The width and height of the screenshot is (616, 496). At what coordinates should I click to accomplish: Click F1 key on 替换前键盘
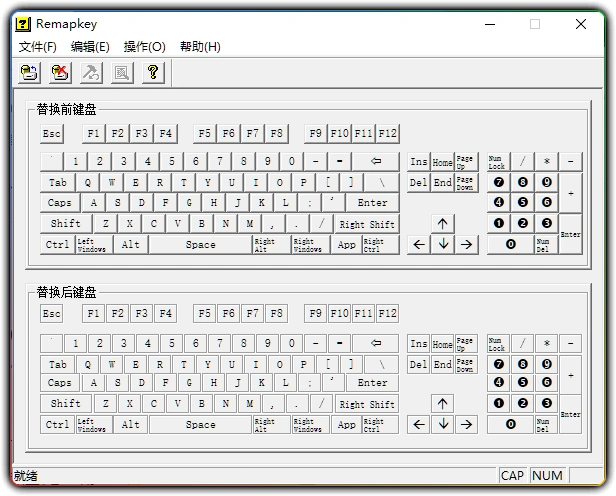pyautogui.click(x=94, y=134)
